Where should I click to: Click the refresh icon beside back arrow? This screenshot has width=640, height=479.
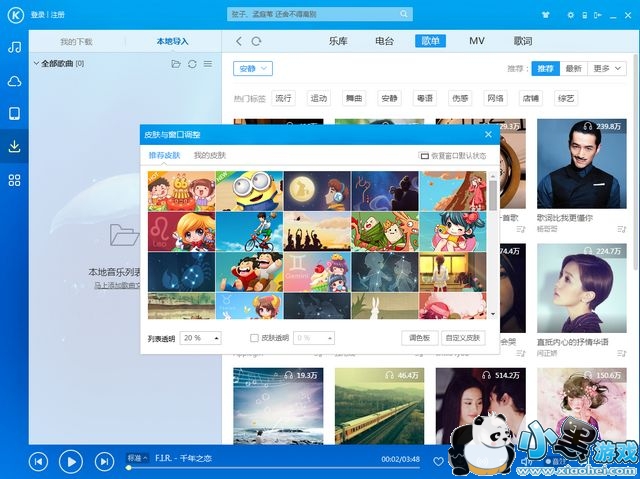[257, 41]
